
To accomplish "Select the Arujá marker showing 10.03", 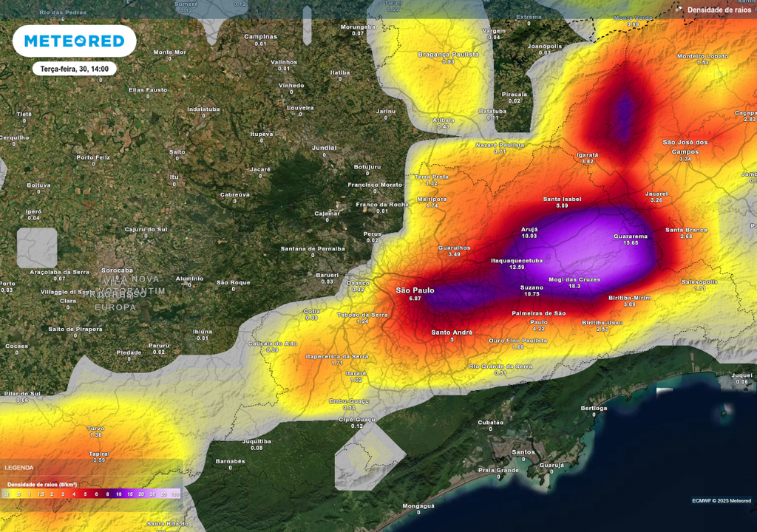I will pos(528,233).
